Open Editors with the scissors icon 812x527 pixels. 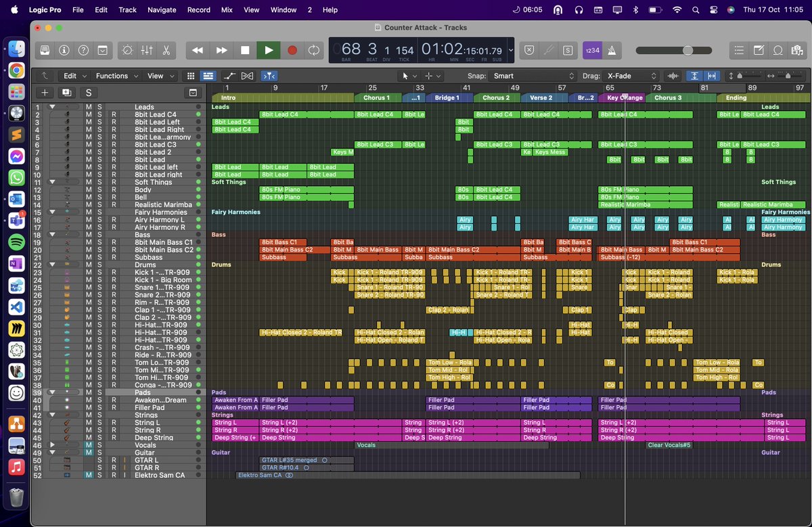pyautogui.click(x=166, y=50)
